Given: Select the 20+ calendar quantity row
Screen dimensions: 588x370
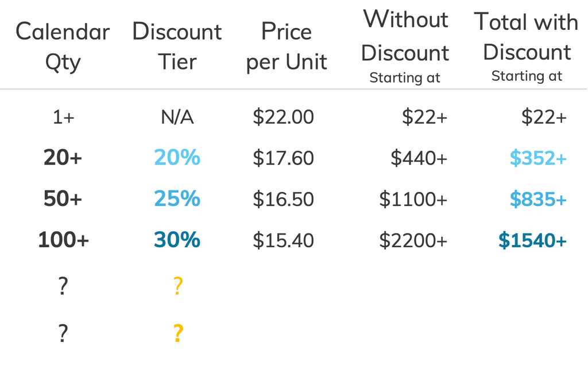Looking at the screenshot, I should point(63,158).
